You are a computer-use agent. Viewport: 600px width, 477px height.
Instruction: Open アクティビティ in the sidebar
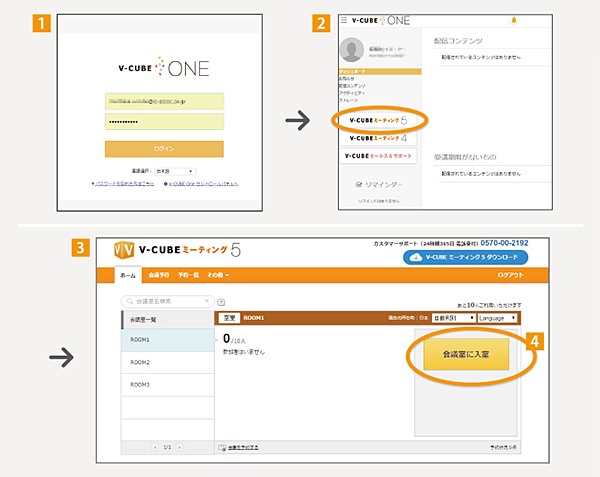[x=352, y=93]
